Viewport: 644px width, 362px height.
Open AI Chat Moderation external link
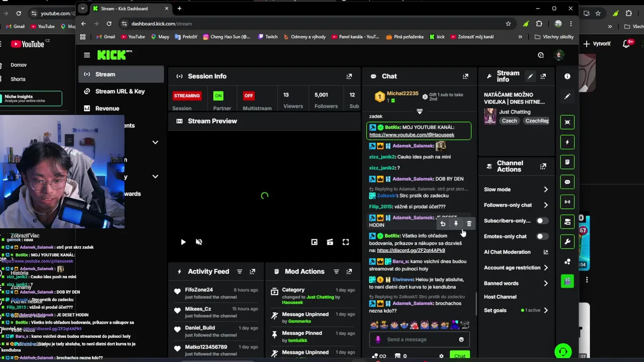point(546,252)
